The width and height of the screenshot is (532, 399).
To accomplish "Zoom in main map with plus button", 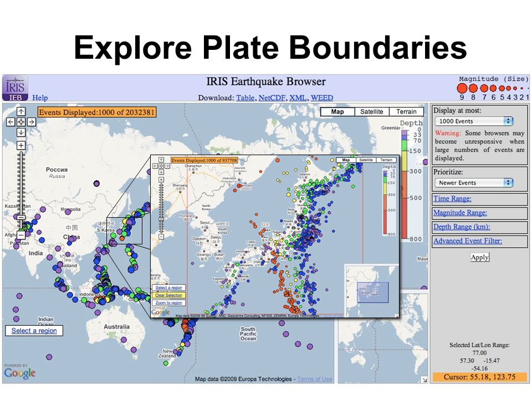I will [21, 146].
